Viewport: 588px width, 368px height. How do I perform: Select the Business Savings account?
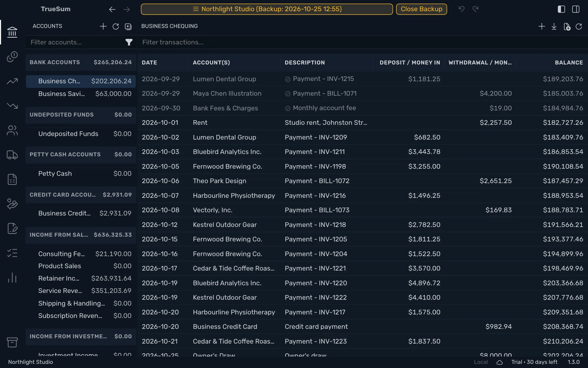[x=81, y=94]
